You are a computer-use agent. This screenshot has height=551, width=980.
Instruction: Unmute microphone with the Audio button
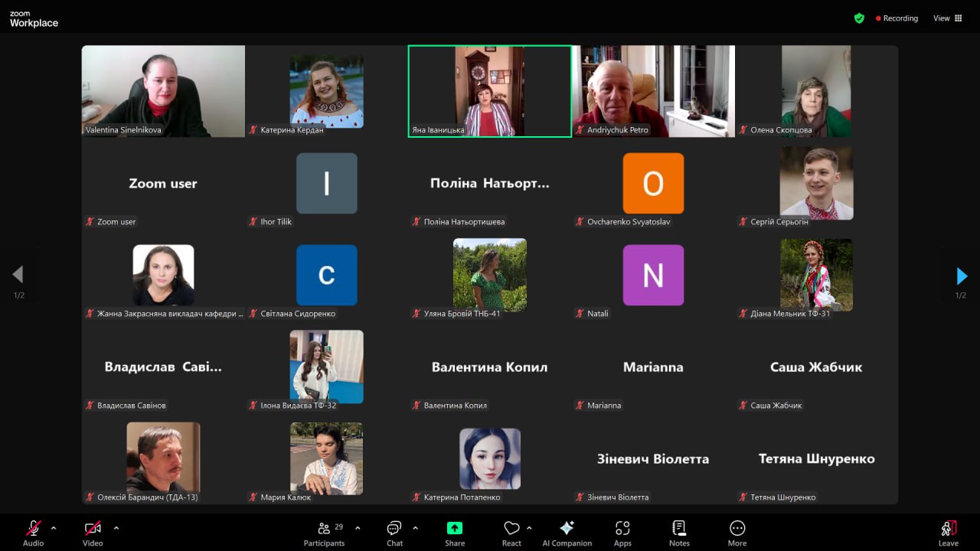click(x=33, y=533)
